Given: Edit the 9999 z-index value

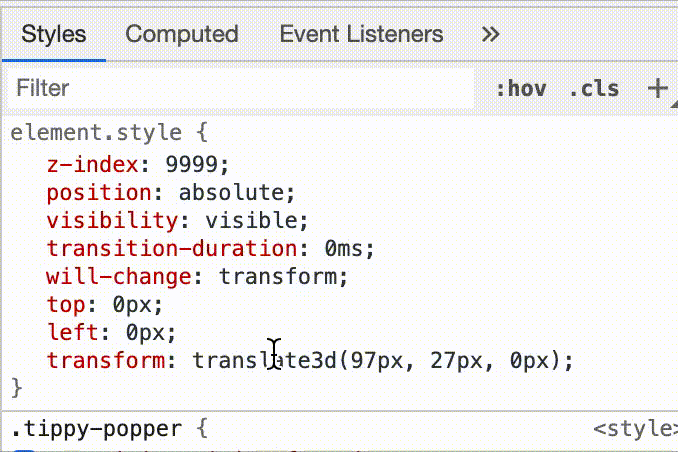Looking at the screenshot, I should 192,164.
